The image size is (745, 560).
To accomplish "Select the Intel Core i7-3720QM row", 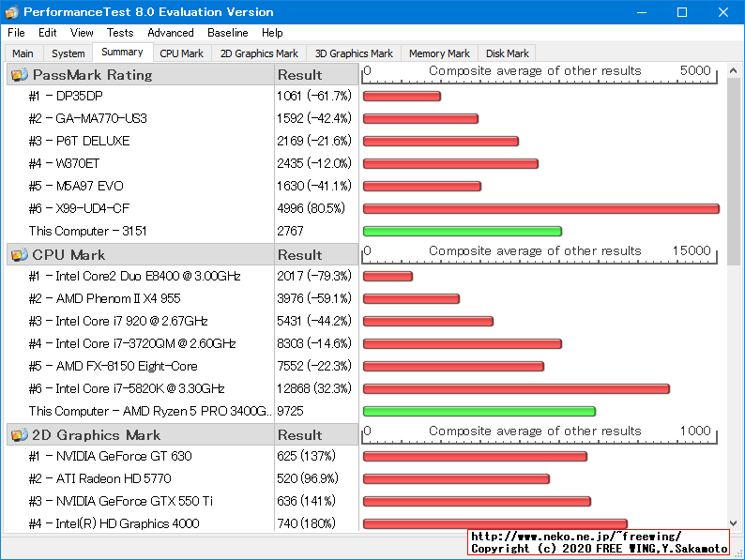I will 141,343.
